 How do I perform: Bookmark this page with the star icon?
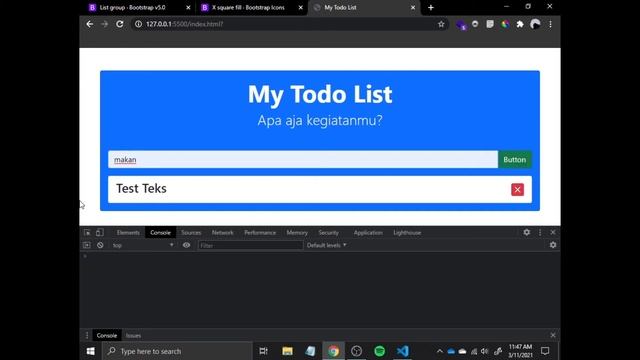tap(441, 24)
